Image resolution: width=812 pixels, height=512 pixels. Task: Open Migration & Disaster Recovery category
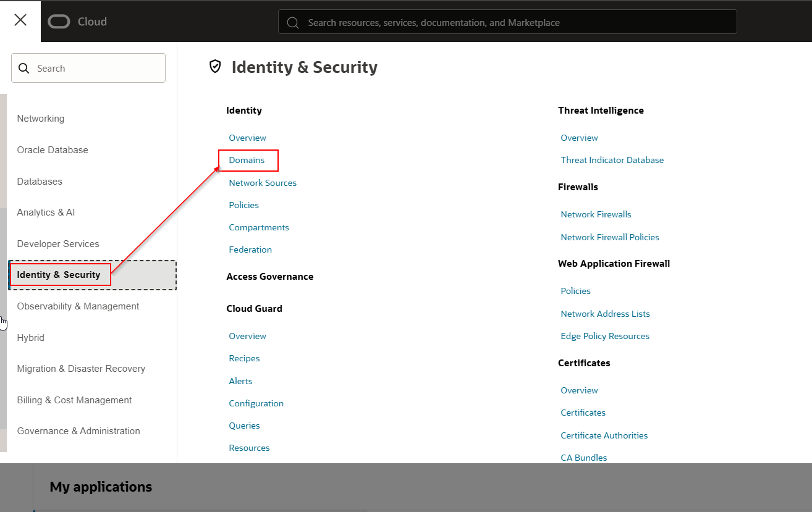81,369
